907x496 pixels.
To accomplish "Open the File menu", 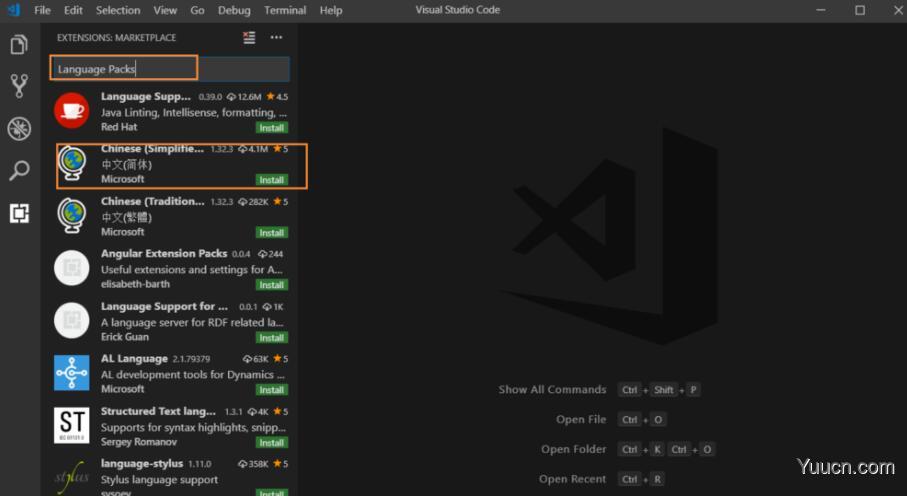I will coord(42,10).
